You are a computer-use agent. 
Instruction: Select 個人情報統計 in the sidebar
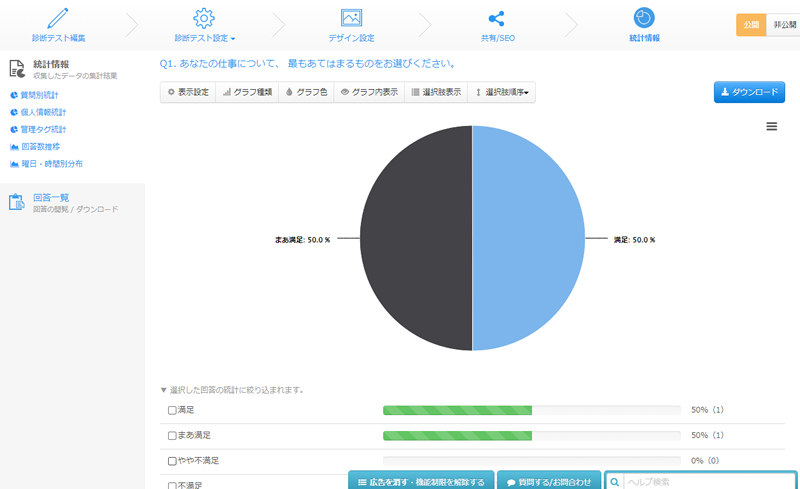[43, 112]
